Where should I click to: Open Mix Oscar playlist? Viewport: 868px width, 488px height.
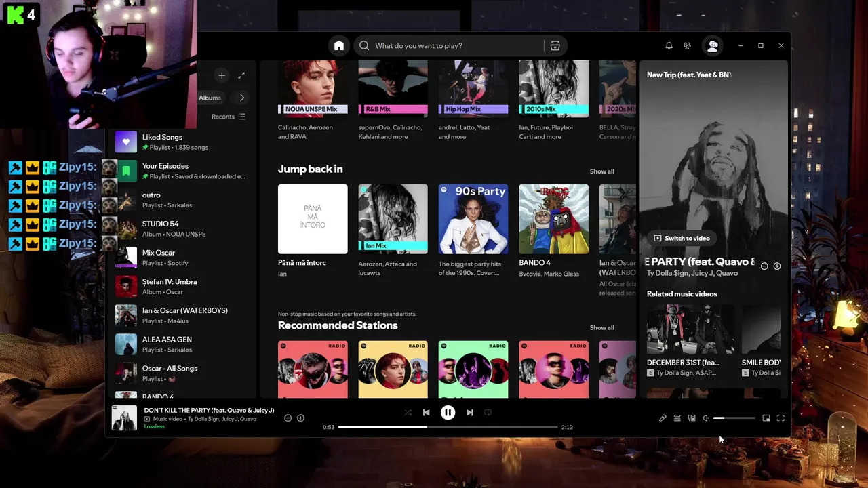182,258
